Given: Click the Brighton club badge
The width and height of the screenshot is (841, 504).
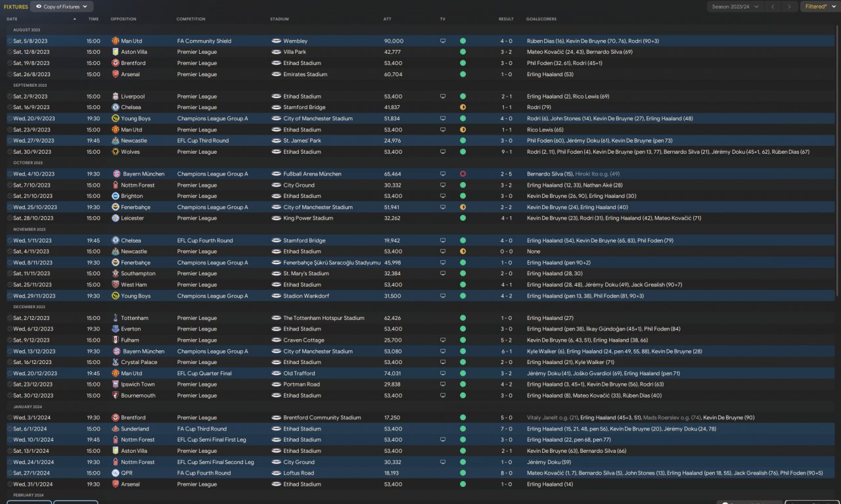Looking at the screenshot, I should [116, 196].
